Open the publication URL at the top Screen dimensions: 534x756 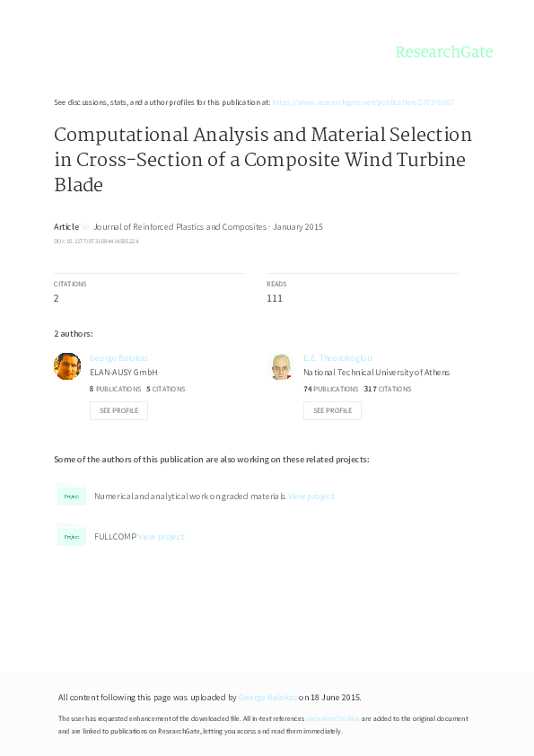coord(363,101)
